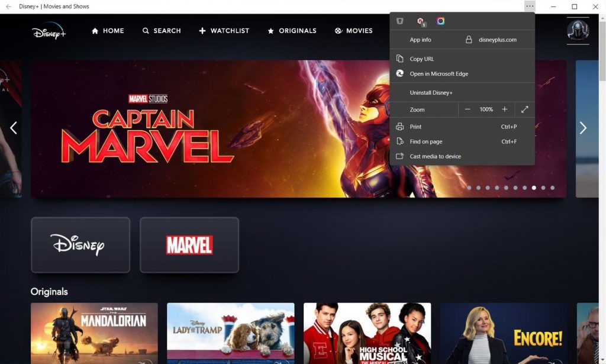Open the colorful camera extension icon
606x364 pixels.
coord(440,20)
